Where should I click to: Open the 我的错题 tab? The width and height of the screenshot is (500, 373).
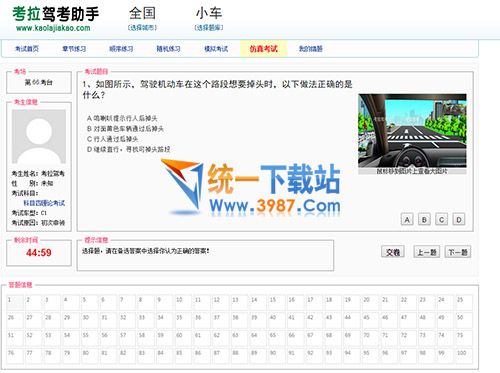click(311, 49)
